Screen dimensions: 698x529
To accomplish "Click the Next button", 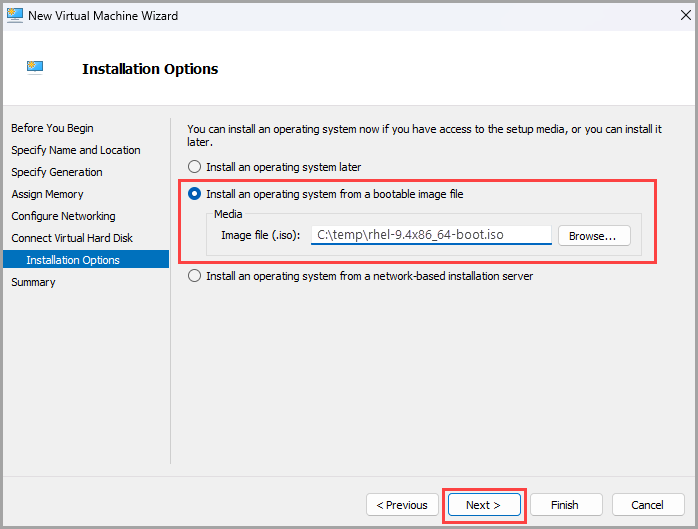I will 484,505.
